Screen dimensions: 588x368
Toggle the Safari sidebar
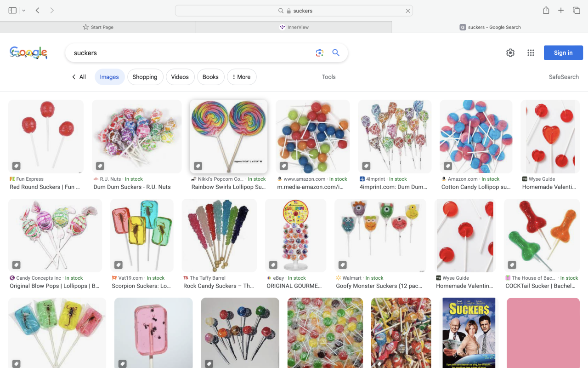(12, 11)
